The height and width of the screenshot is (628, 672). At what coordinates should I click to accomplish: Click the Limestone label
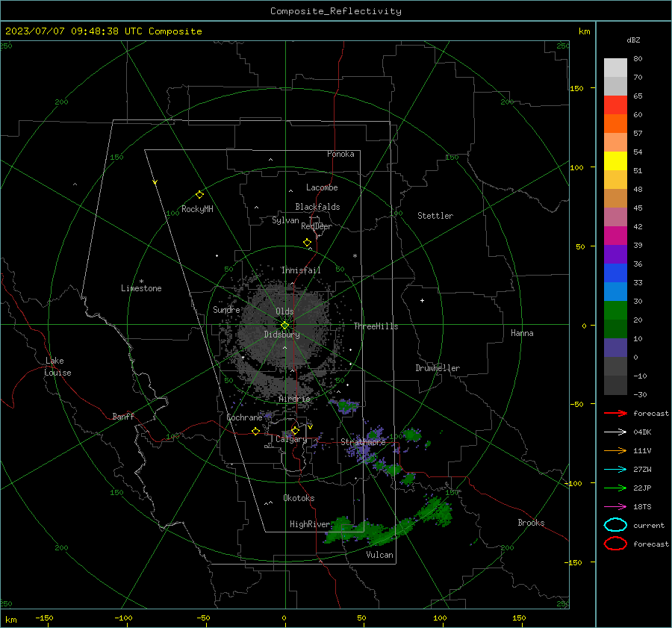141,288
